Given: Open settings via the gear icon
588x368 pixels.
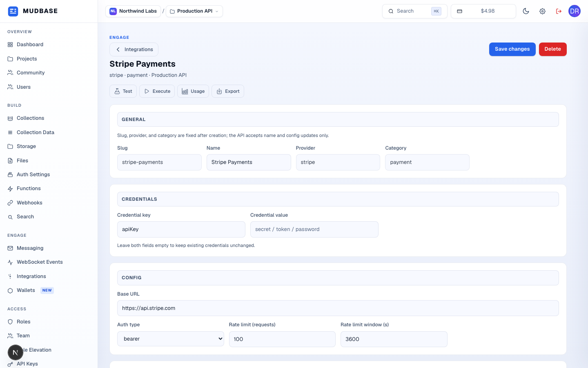Looking at the screenshot, I should click(x=542, y=11).
